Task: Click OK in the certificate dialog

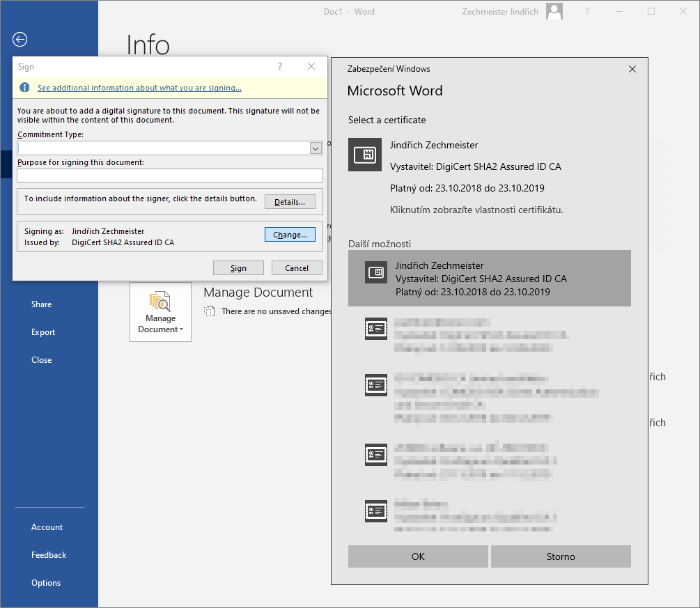Action: point(418,556)
